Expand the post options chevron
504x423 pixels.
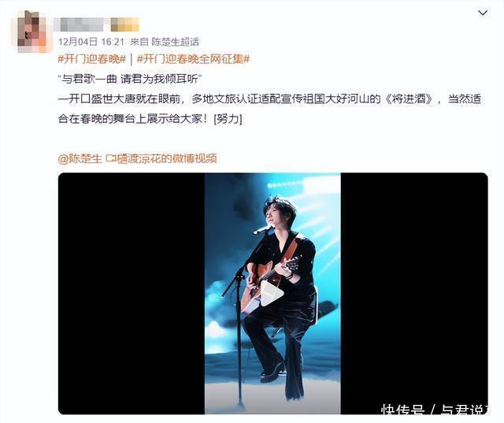coord(483,13)
